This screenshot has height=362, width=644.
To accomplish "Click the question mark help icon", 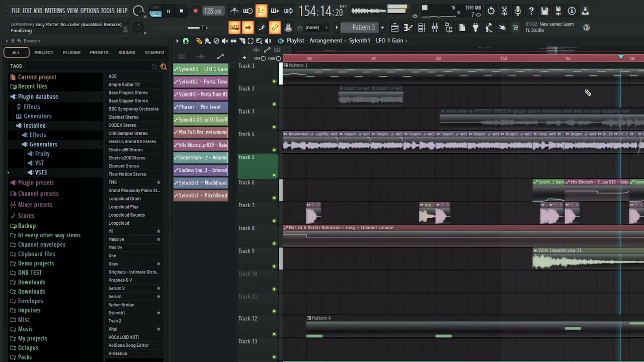I will (x=531, y=11).
